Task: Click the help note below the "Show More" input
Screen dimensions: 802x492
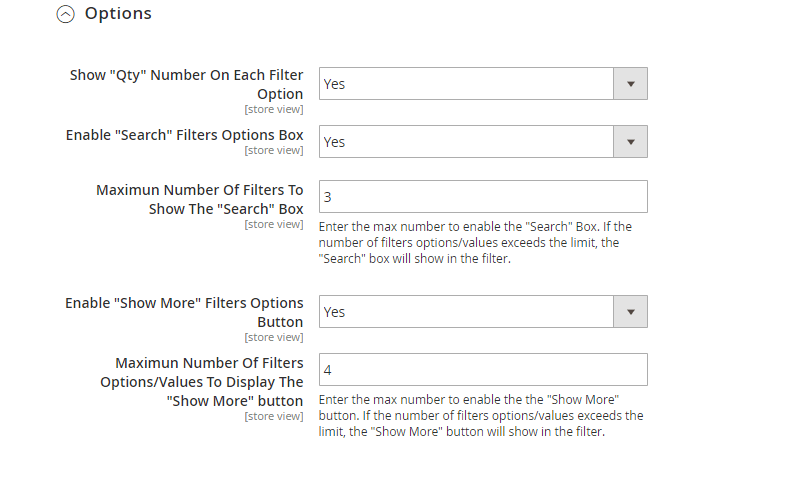Action: click(481, 415)
